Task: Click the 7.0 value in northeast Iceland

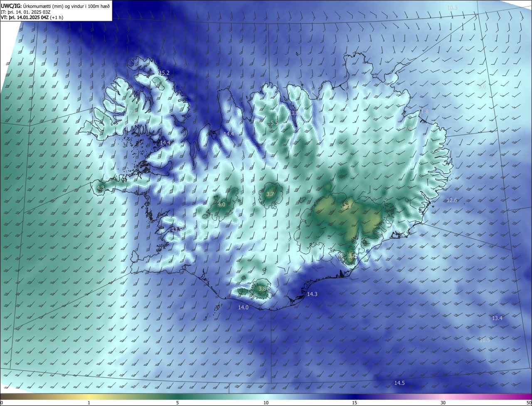Action: click(x=409, y=128)
